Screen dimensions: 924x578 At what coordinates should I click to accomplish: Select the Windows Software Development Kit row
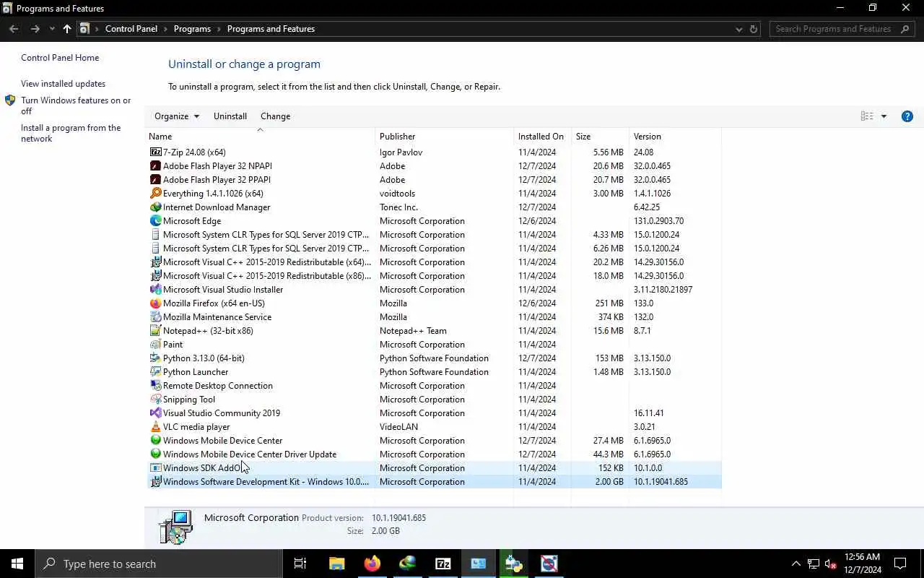(x=433, y=482)
